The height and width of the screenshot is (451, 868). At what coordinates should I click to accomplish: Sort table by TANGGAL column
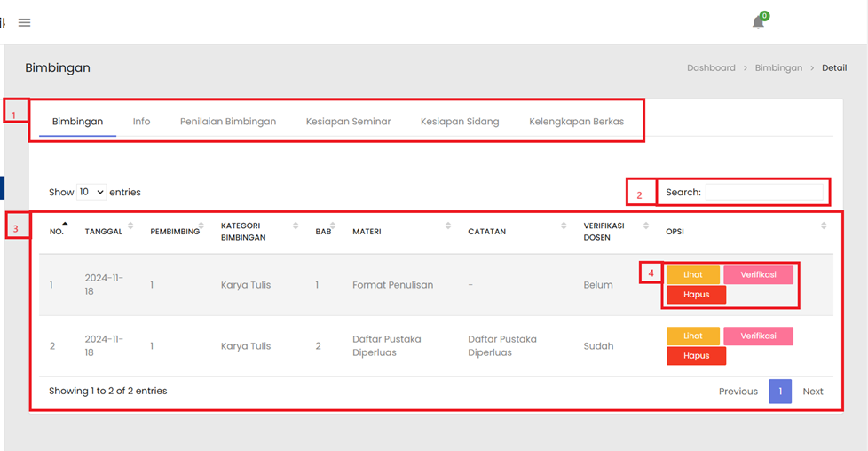tap(130, 225)
